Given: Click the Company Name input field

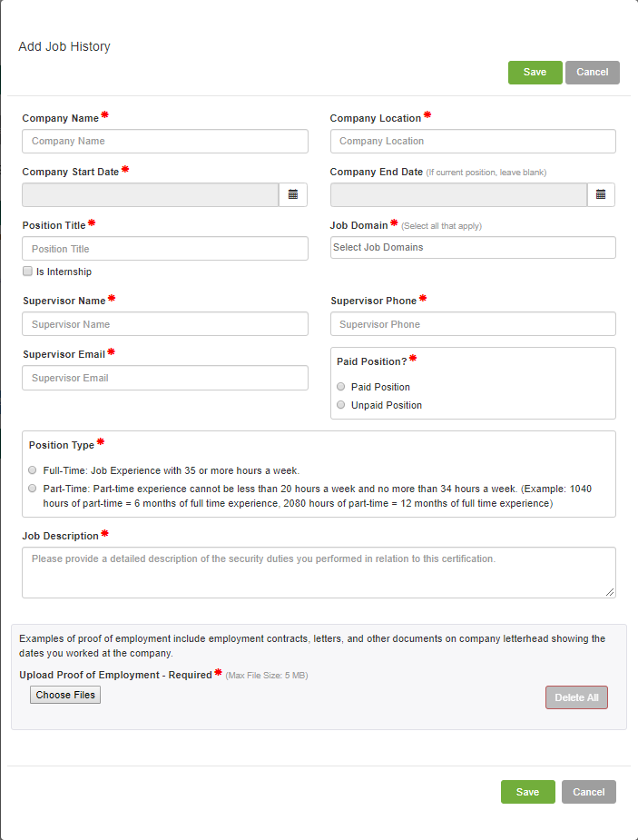Looking at the screenshot, I should click(x=164, y=141).
